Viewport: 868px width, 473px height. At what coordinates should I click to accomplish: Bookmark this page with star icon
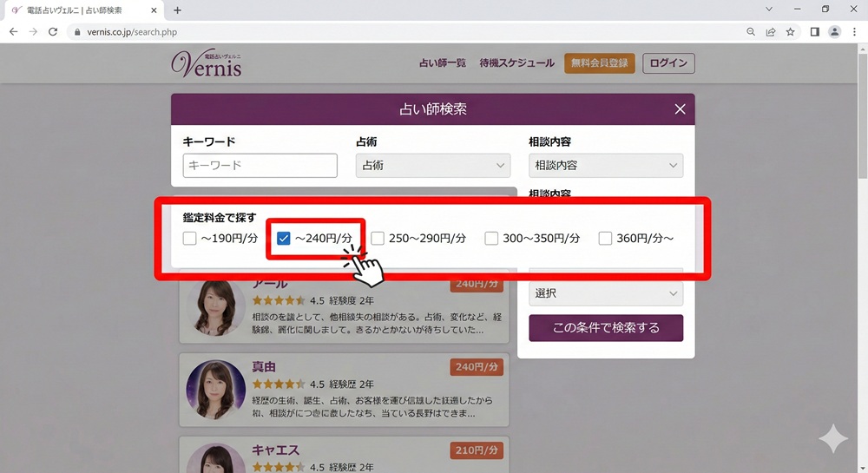point(790,32)
